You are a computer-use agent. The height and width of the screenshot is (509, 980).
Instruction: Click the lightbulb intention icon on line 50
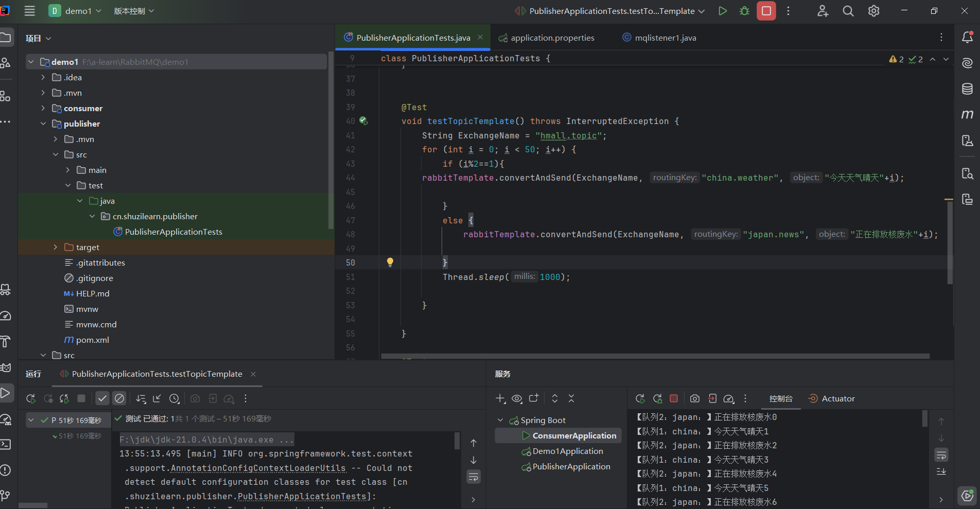[390, 262]
